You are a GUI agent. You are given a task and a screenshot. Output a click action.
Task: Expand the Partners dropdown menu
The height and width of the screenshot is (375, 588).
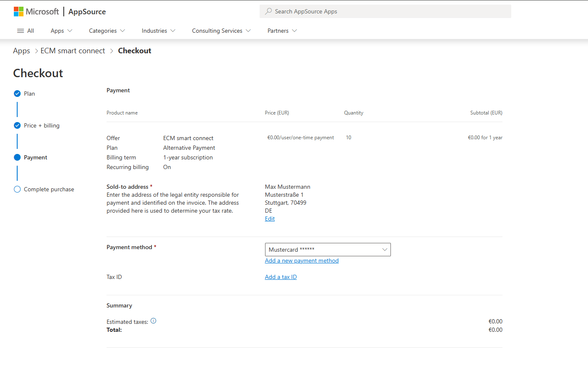click(282, 31)
